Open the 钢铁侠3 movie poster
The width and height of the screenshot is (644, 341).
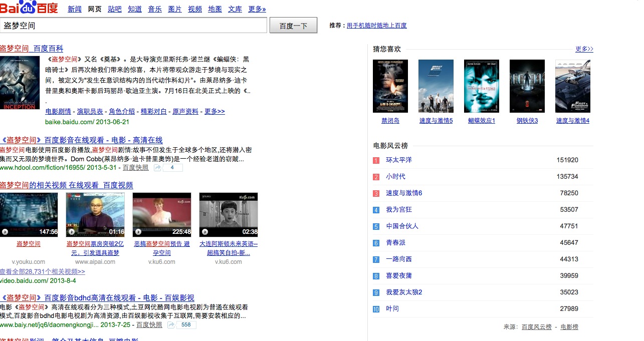click(x=527, y=86)
